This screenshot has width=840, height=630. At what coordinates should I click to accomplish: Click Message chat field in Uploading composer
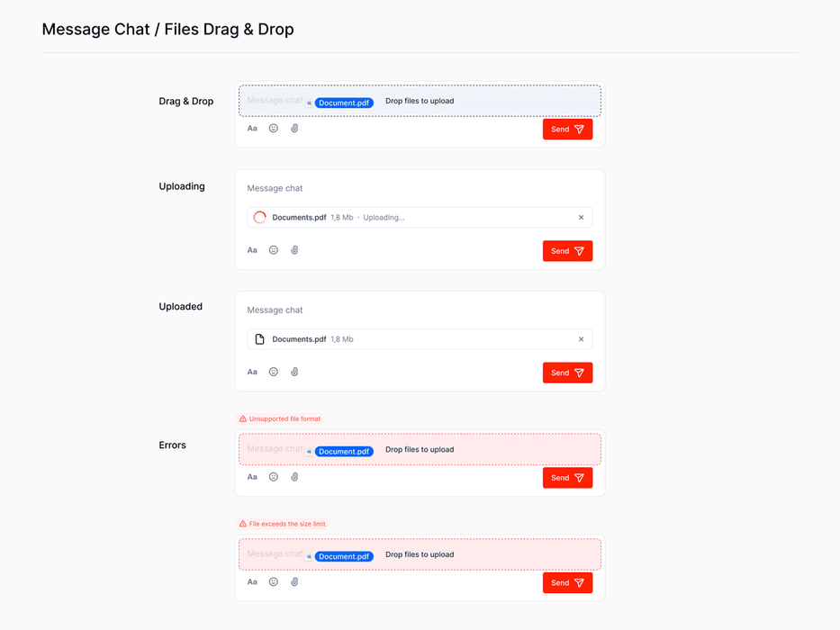(420, 188)
